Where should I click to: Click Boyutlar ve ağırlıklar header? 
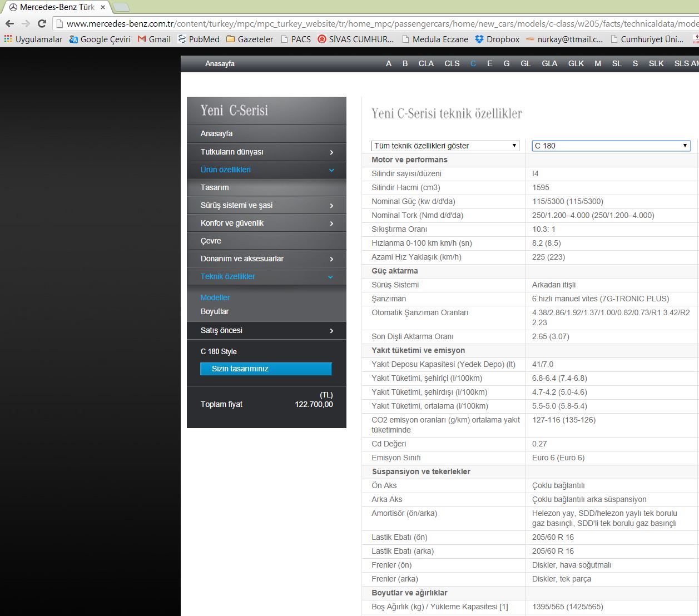409,593
